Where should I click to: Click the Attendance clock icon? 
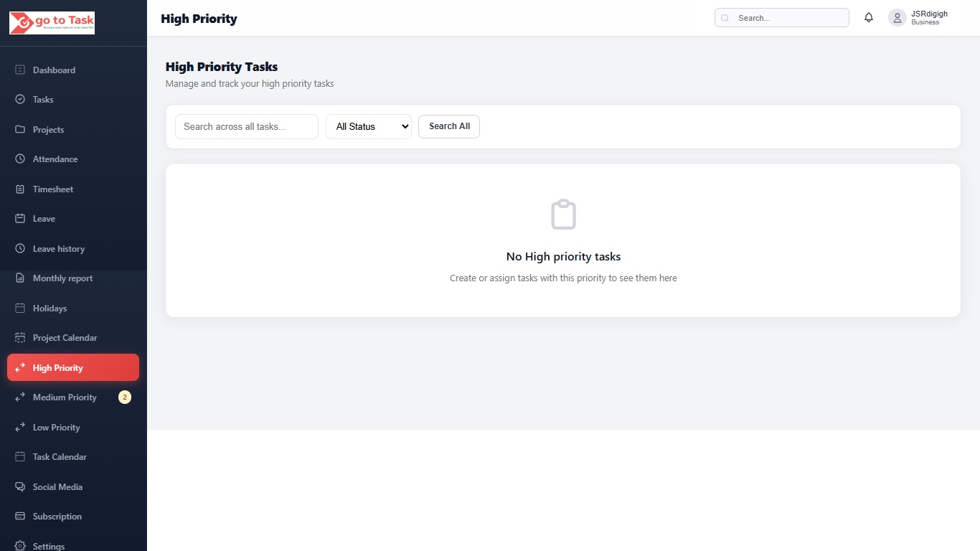click(20, 159)
